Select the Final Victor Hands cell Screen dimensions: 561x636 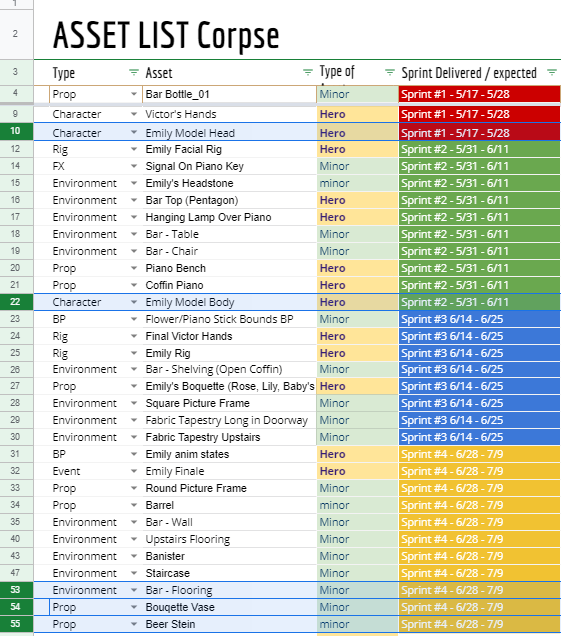(x=229, y=336)
